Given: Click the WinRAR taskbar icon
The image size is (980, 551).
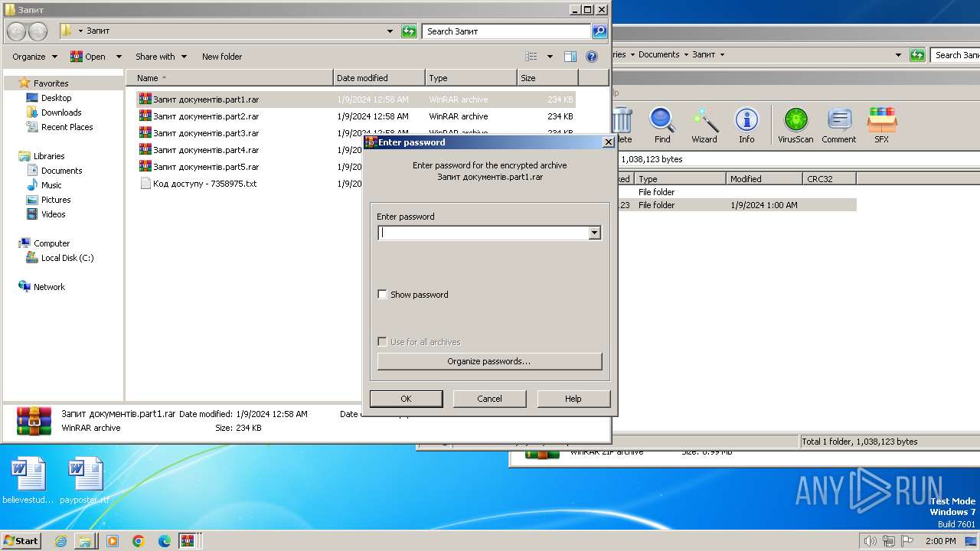Looking at the screenshot, I should click(188, 541).
